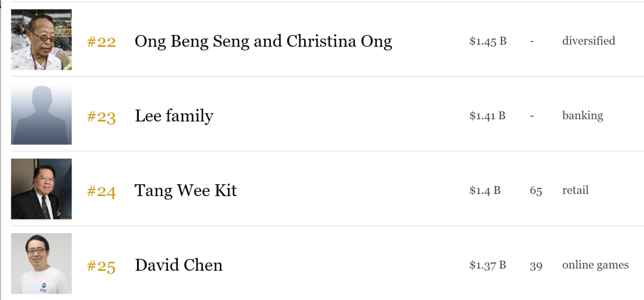Click the $1.37 B net worth value
This screenshot has width=644, height=300.
click(x=488, y=265)
